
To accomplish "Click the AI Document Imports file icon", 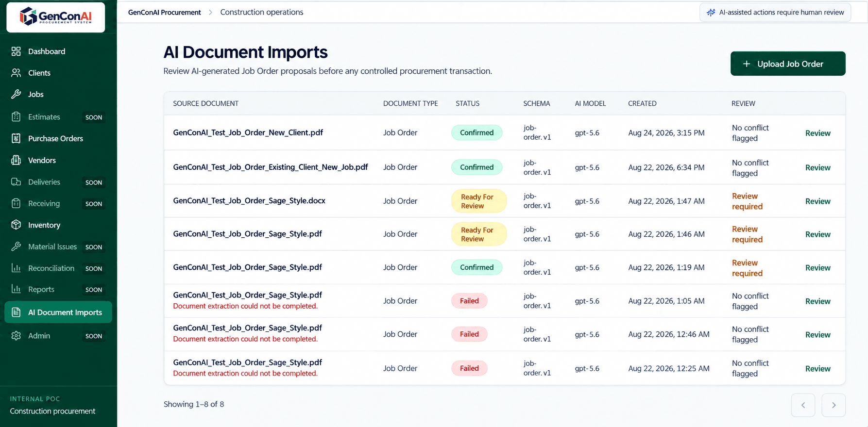I will point(16,312).
